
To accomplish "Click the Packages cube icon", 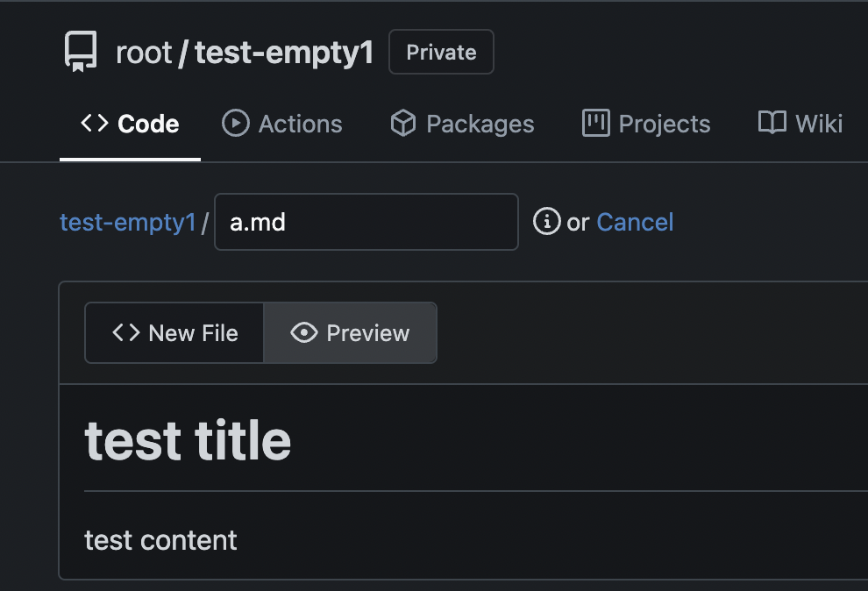I will [402, 123].
